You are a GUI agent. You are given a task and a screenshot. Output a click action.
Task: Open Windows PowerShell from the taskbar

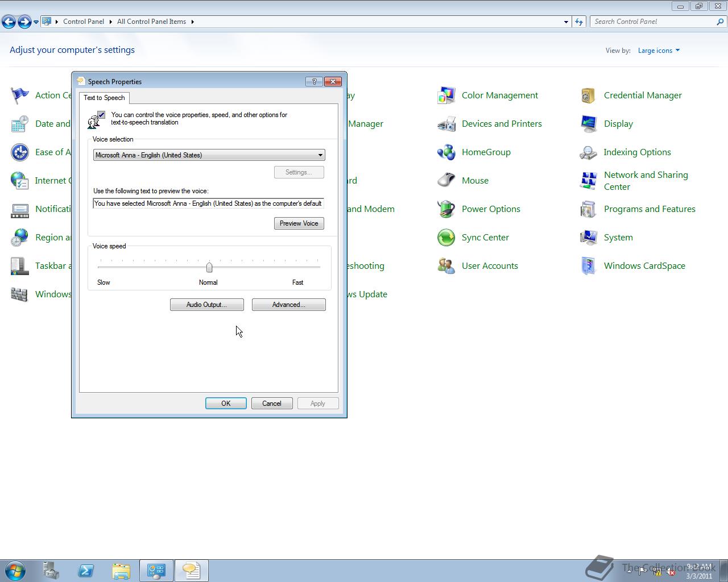click(86, 571)
